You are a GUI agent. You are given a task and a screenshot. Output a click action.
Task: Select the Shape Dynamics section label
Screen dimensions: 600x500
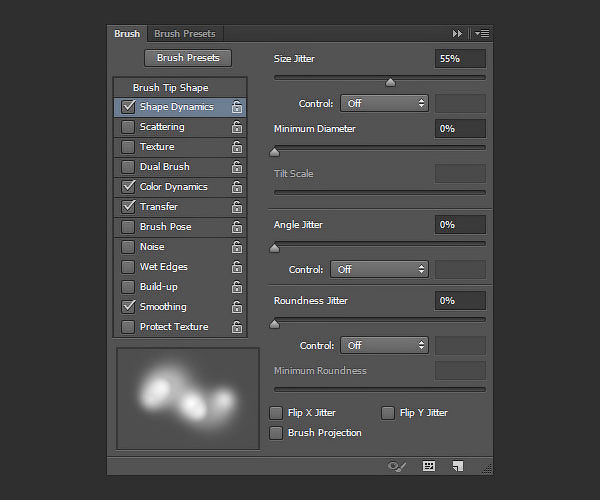pos(176,107)
